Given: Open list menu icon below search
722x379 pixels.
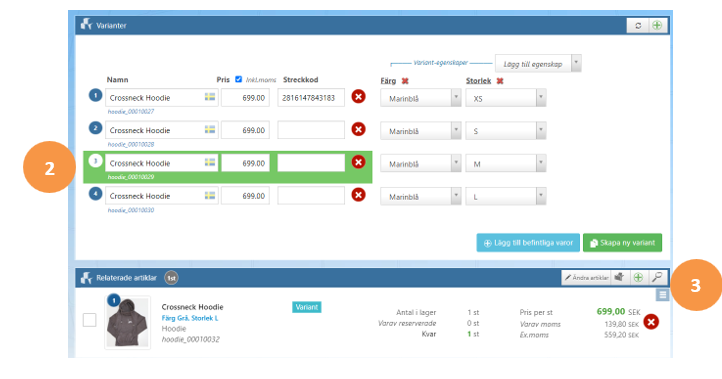Looking at the screenshot, I should pyautogui.click(x=662, y=295).
